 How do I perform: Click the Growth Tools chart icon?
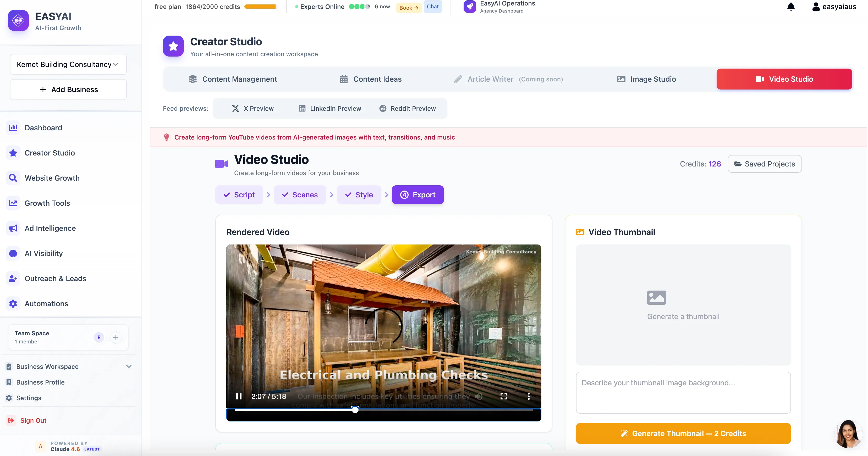click(x=13, y=203)
